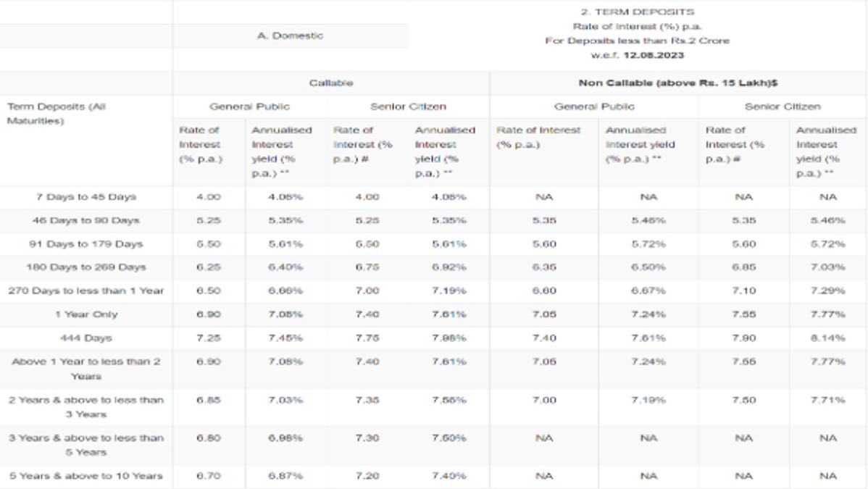The image size is (868, 489).
Task: Click the "180 Days to 269 Days" row label
Action: (85, 267)
